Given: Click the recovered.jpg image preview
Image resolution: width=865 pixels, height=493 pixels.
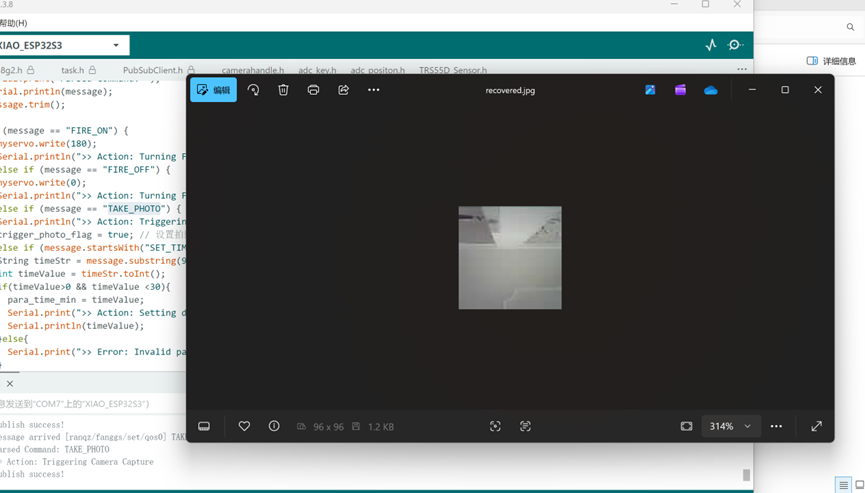Looking at the screenshot, I should click(x=510, y=258).
